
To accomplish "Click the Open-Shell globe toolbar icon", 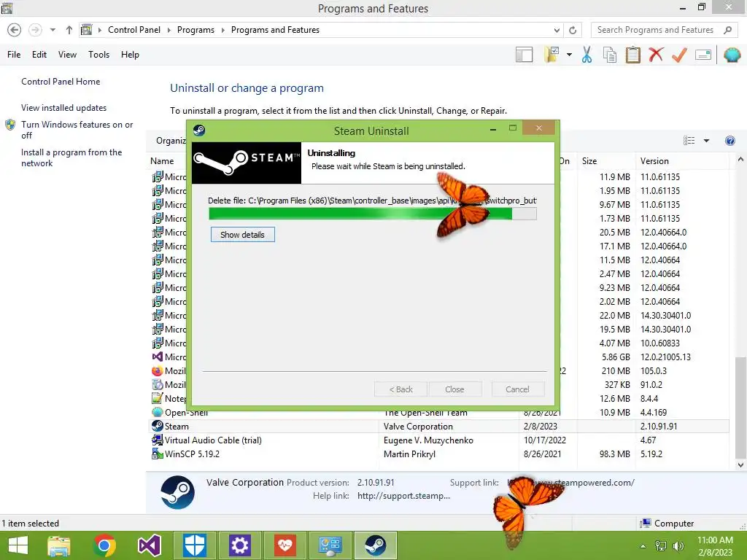I will tap(732, 55).
